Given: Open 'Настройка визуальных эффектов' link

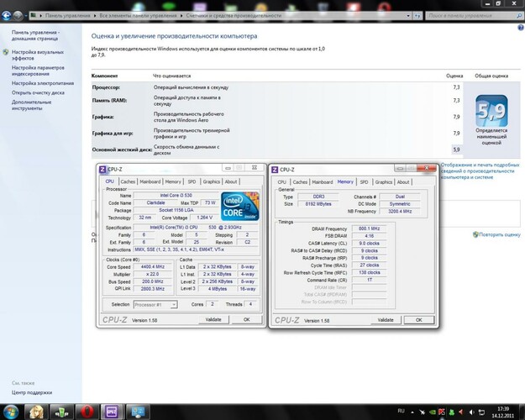Looking at the screenshot, I should pyautogui.click(x=38, y=55).
